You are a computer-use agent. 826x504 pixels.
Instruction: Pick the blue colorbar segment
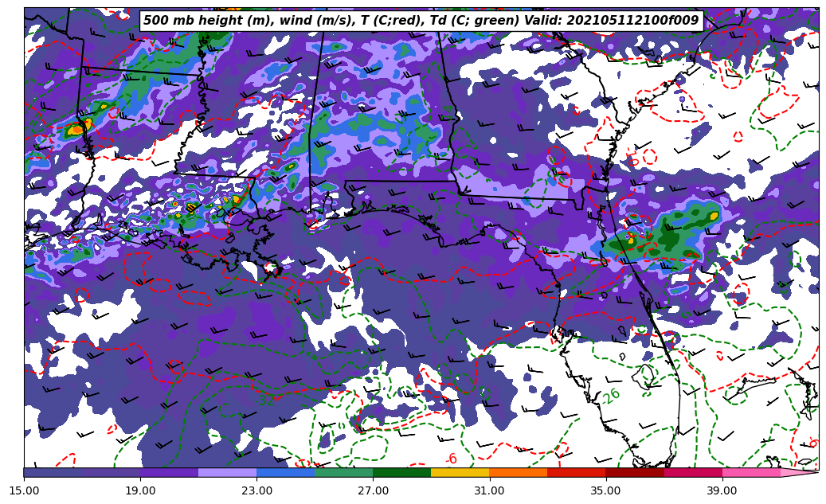tap(285, 472)
